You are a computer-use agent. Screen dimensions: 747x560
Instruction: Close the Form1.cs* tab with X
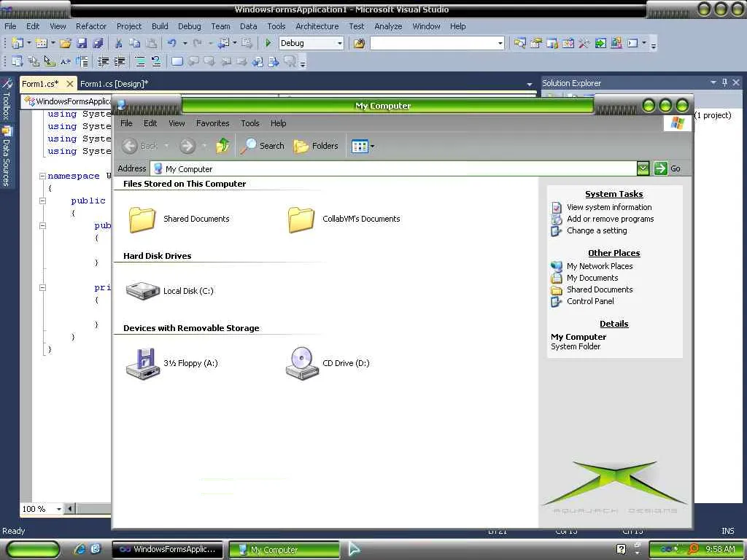pyautogui.click(x=69, y=84)
